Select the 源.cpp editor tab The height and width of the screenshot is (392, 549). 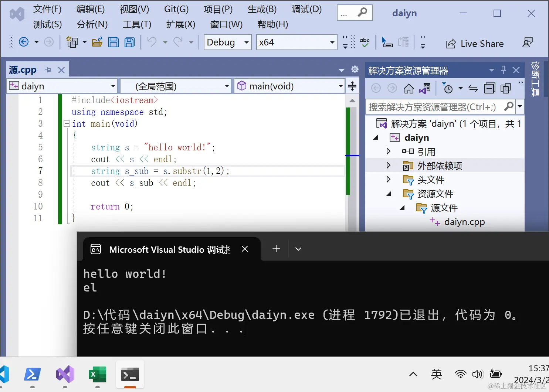(x=23, y=70)
